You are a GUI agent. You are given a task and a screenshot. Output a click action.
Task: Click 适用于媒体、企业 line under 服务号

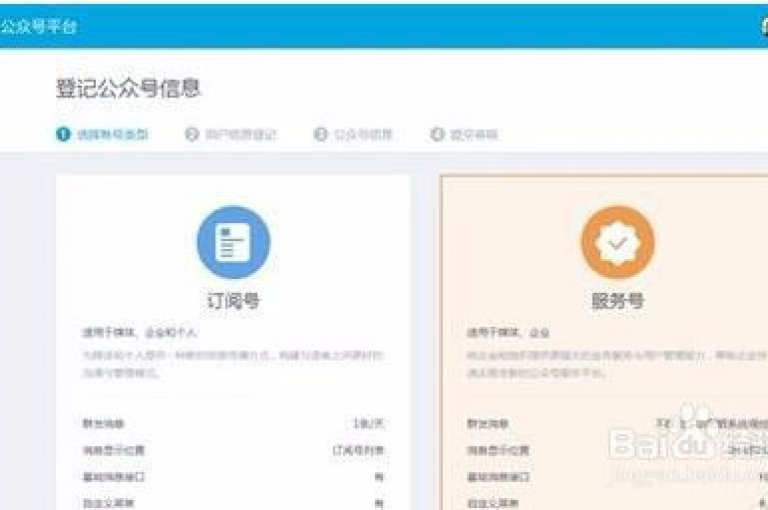(x=508, y=333)
